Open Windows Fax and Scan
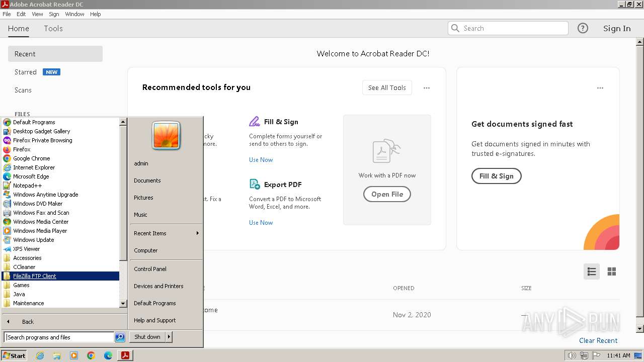This screenshot has height=362, width=644. (x=41, y=213)
